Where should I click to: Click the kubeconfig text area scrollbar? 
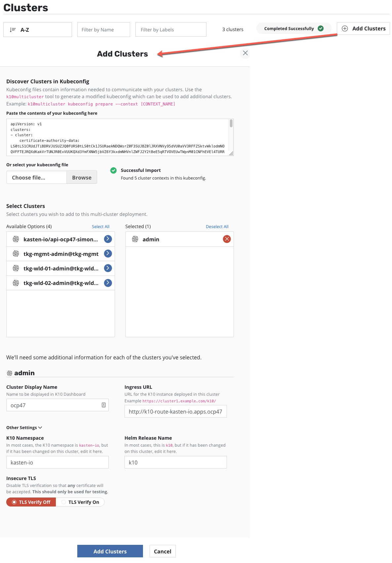[231, 123]
